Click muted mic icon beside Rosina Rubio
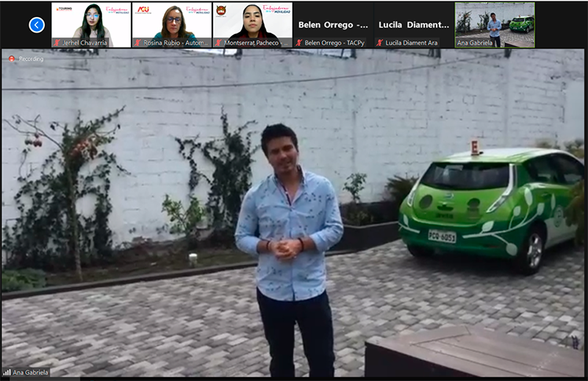This screenshot has width=588, height=381. 137,43
